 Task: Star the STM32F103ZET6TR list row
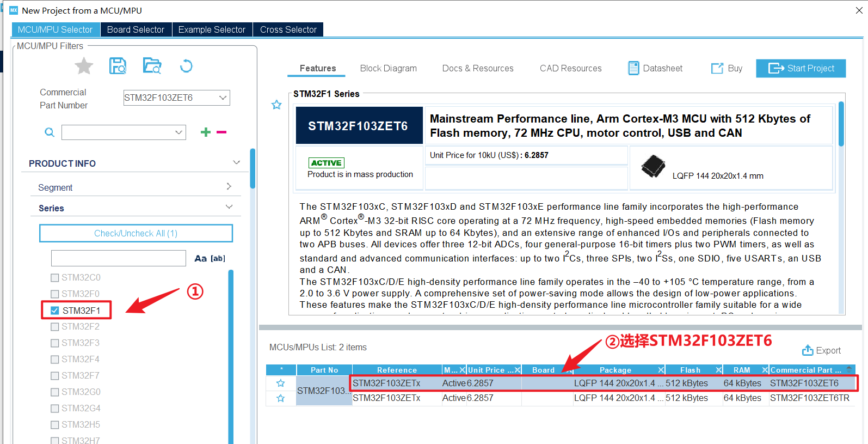point(281,398)
